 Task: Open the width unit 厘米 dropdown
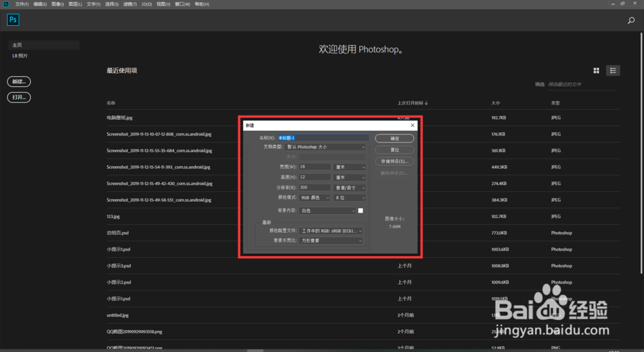[350, 167]
